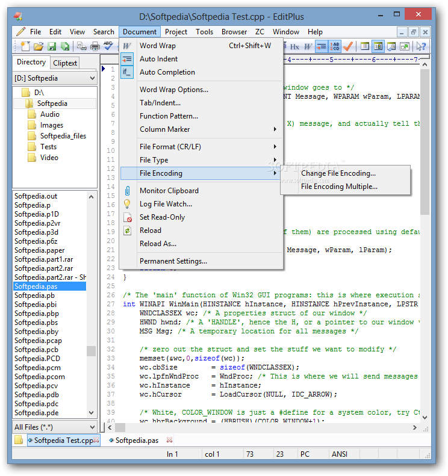448x476 pixels.
Task: Select the File Encoding menu entry
Action: (201, 173)
